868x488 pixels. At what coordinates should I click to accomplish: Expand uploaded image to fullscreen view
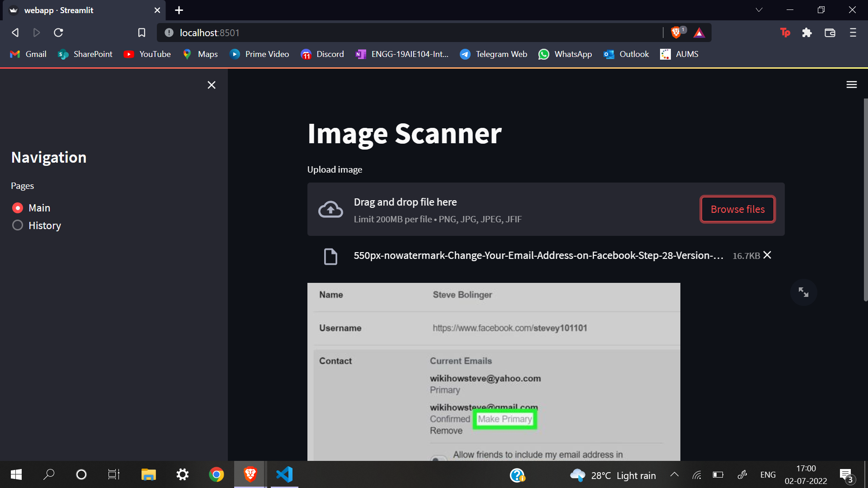click(x=803, y=292)
